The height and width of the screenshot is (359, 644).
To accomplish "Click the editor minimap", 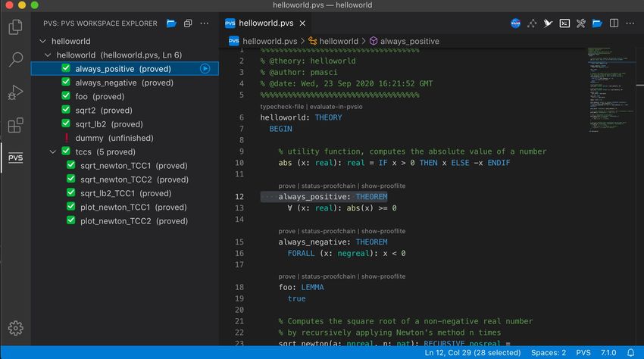I will [x=611, y=90].
